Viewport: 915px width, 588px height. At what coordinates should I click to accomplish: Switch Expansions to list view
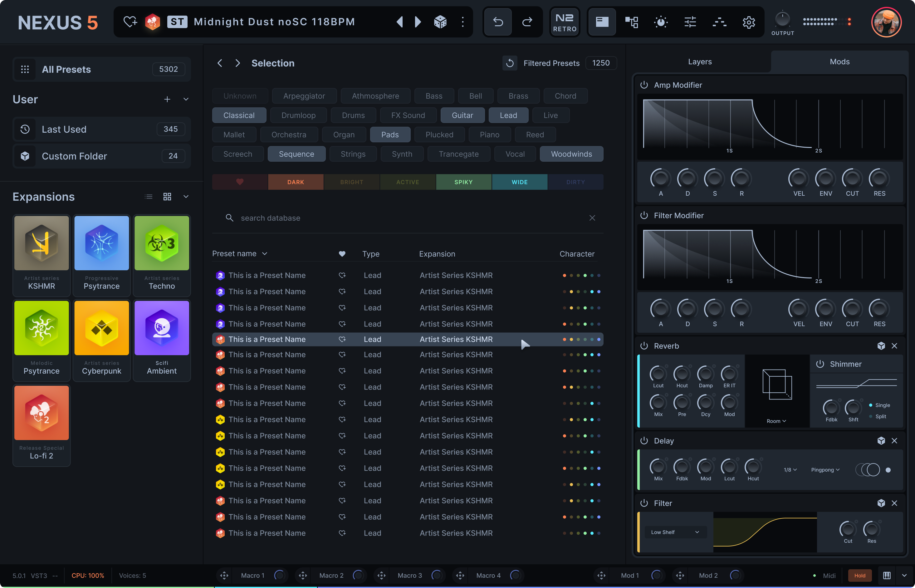coord(149,197)
